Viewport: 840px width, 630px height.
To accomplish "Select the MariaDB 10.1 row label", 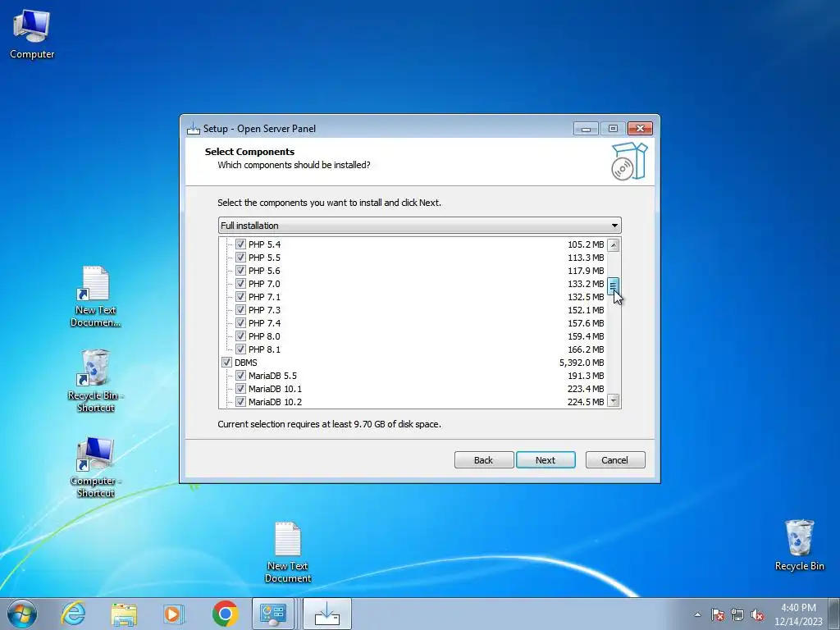I will (x=275, y=389).
